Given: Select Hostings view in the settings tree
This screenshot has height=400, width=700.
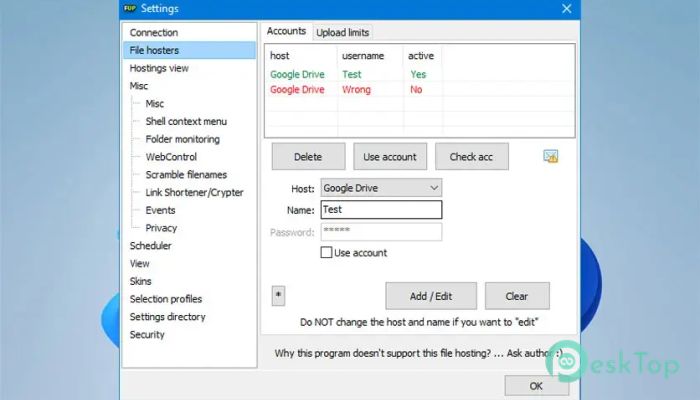Looking at the screenshot, I should click(159, 68).
